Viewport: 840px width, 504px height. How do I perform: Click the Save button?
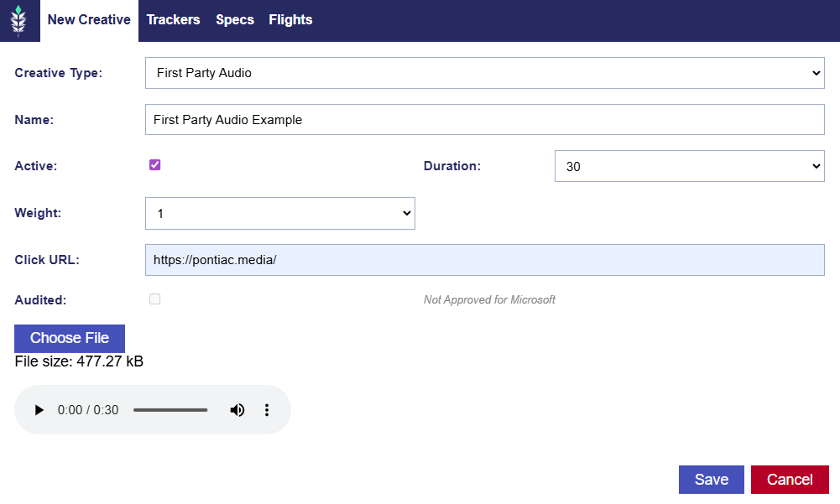click(x=711, y=480)
